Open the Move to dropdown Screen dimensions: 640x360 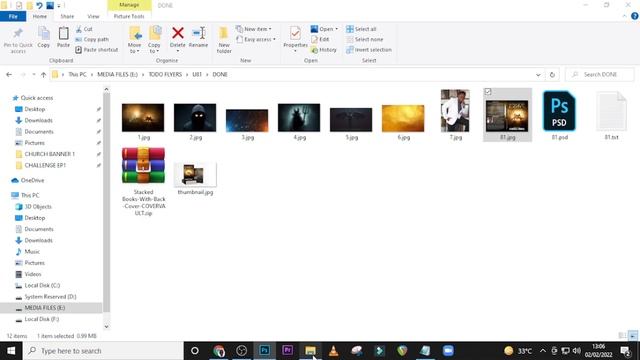click(134, 40)
